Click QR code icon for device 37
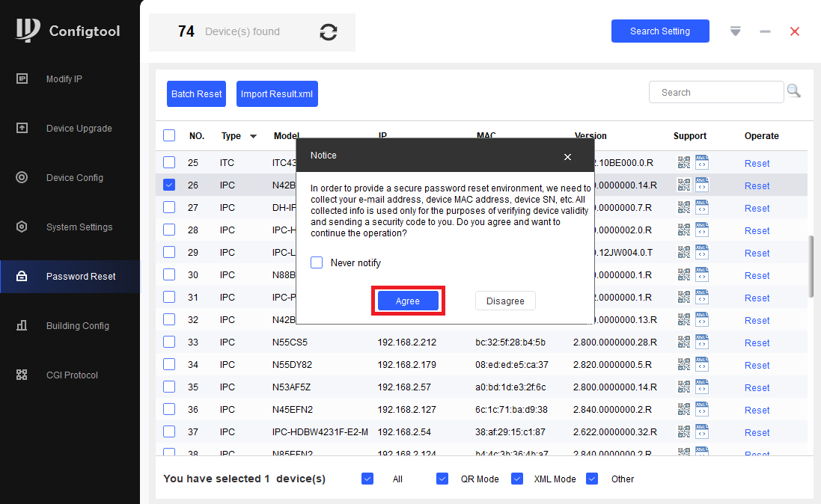 [684, 431]
